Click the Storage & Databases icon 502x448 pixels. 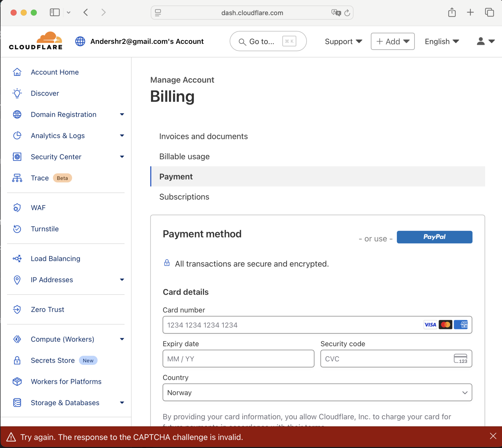click(x=17, y=402)
